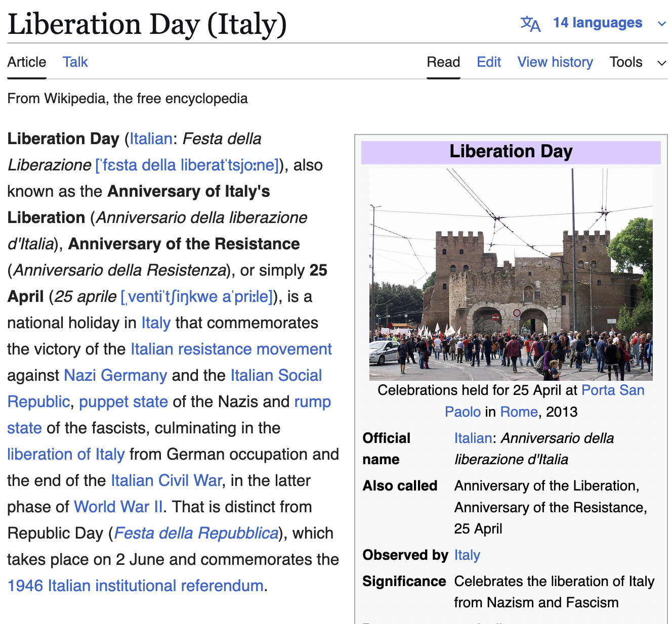Open the 14 languages dropdown

[x=597, y=23]
